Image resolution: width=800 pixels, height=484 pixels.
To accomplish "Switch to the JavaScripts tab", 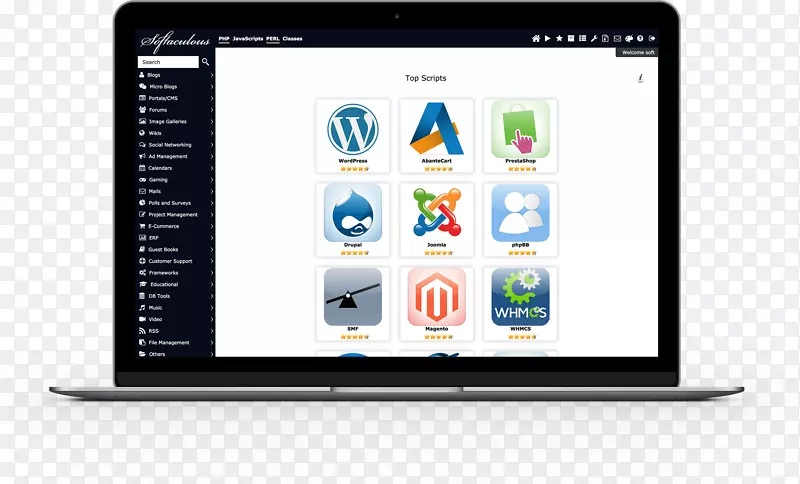I will point(248,39).
